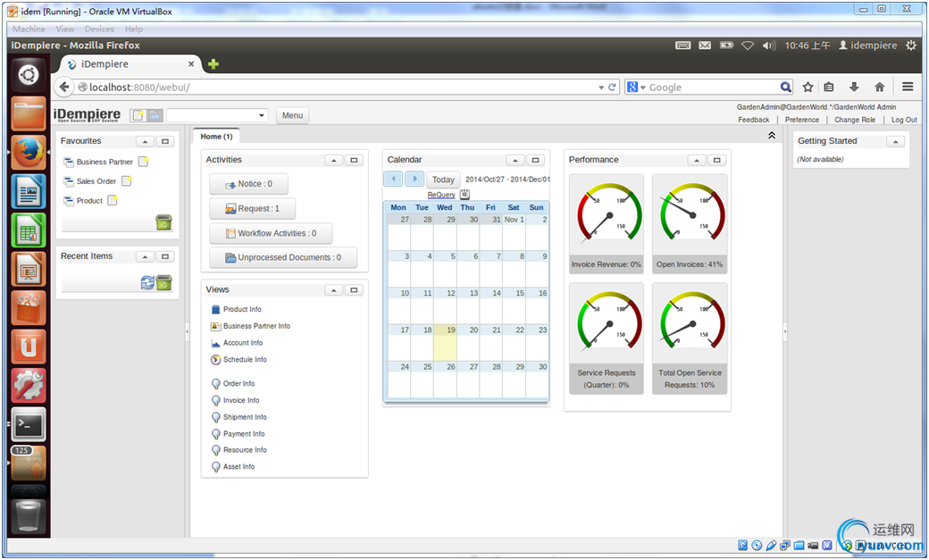The image size is (929, 560).
Task: Open the Ubuntu Dash launcher
Action: (29, 75)
